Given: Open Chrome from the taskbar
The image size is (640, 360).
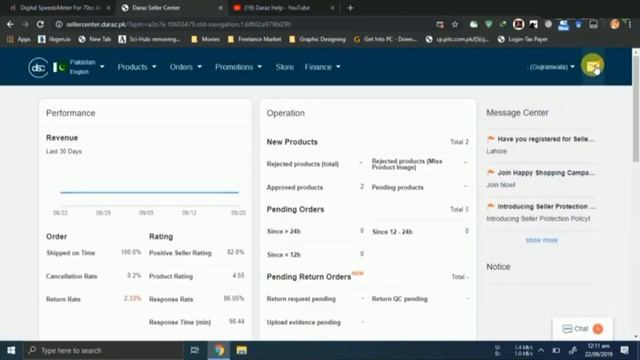Looking at the screenshot, I should tap(219, 350).
